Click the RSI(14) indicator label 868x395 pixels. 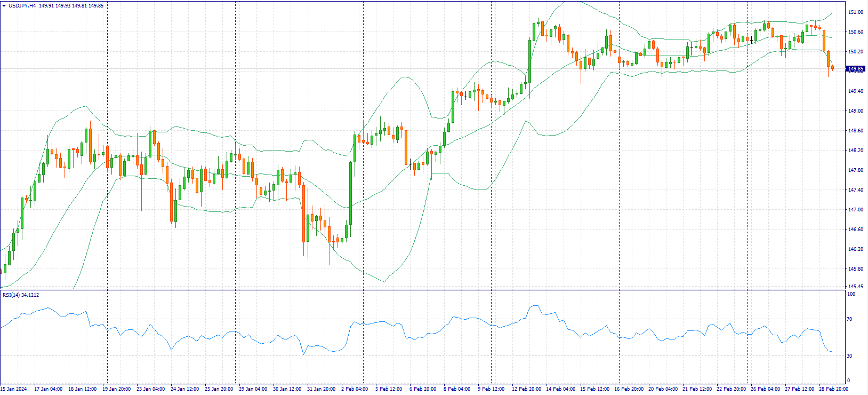click(21, 295)
